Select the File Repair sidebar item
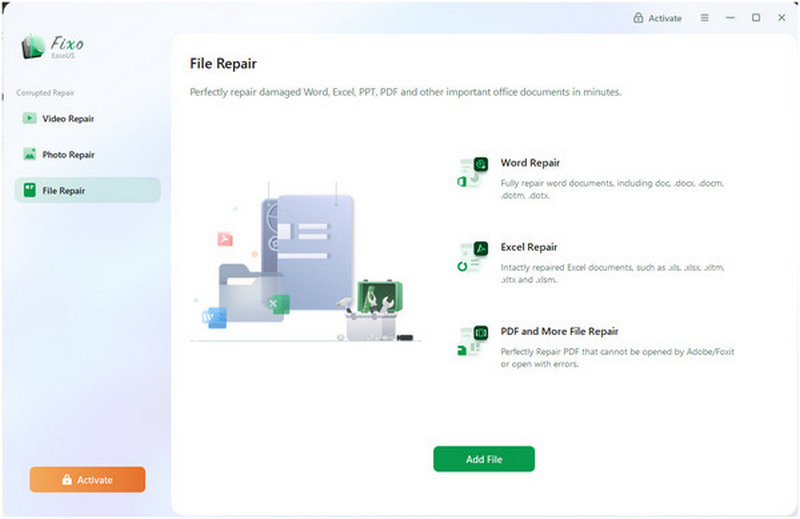800x519 pixels. pos(87,190)
